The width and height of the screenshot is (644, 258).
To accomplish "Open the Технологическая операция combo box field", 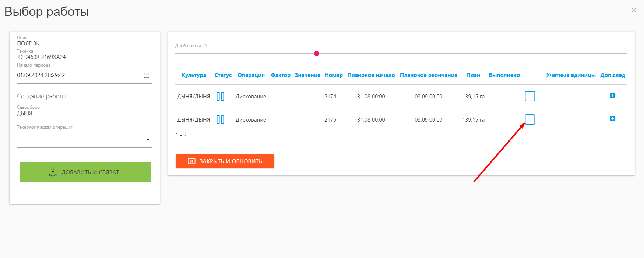I will (85, 140).
